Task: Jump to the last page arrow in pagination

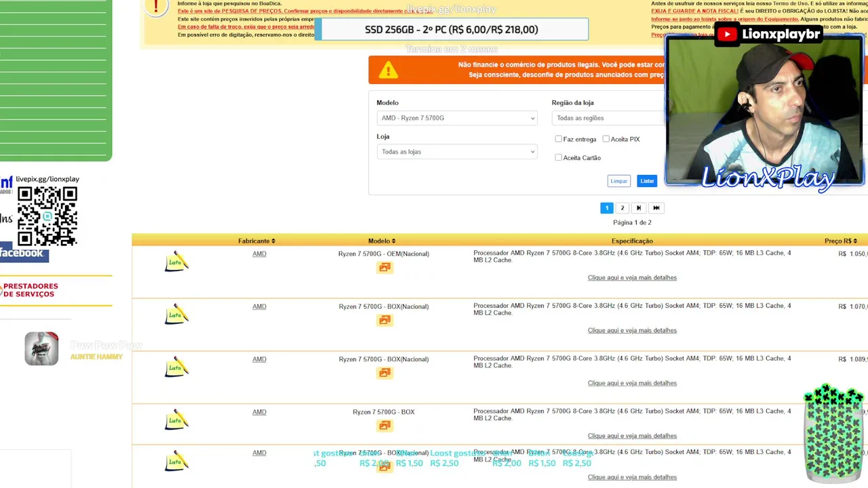Action: [656, 208]
